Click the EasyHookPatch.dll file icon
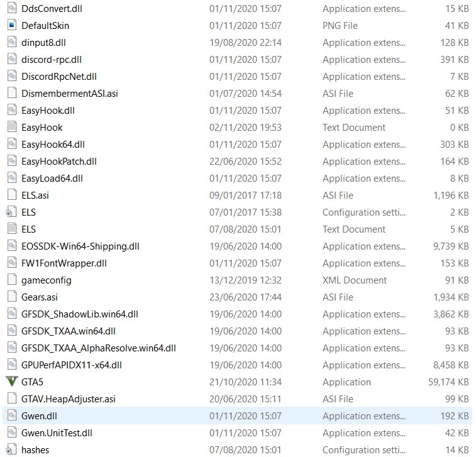 pos(12,161)
